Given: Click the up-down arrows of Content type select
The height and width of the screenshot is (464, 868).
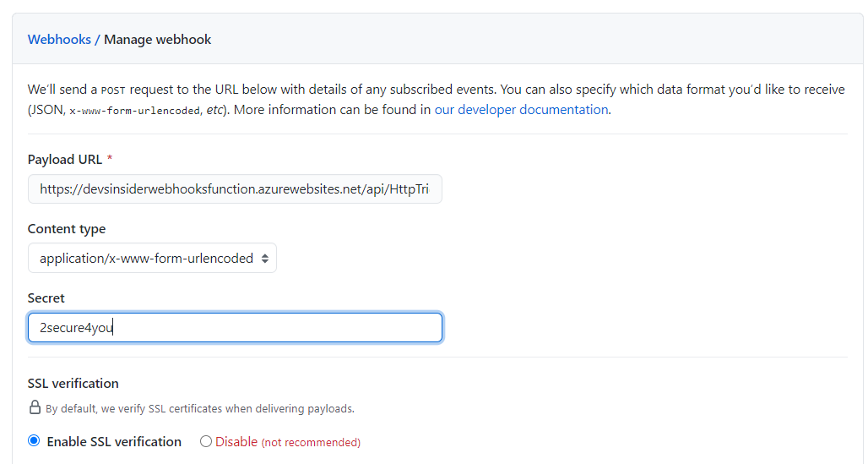Looking at the screenshot, I should (x=264, y=259).
